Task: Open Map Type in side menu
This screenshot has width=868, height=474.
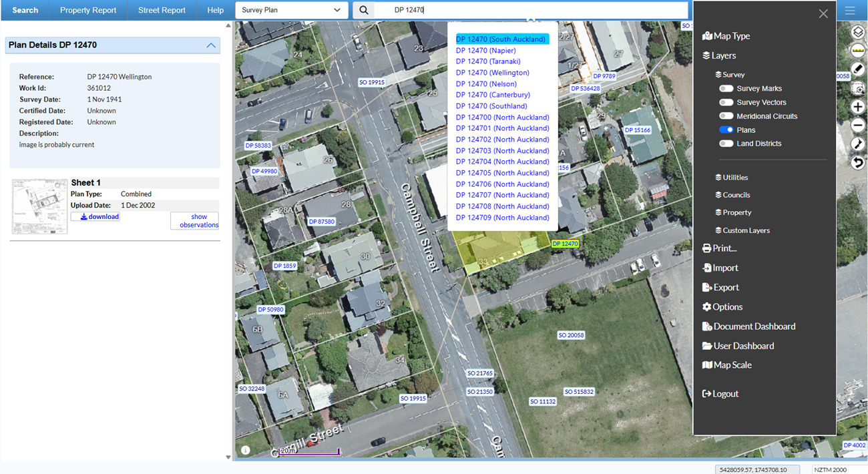Action: click(x=726, y=36)
